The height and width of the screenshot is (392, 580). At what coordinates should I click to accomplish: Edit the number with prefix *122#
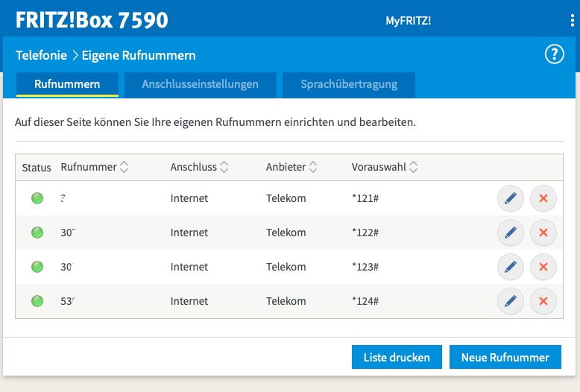510,233
